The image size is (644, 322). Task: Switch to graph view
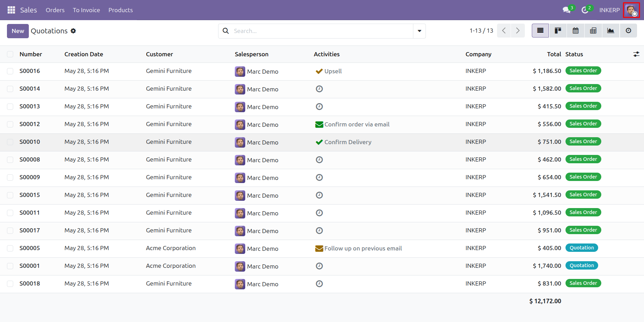point(611,31)
